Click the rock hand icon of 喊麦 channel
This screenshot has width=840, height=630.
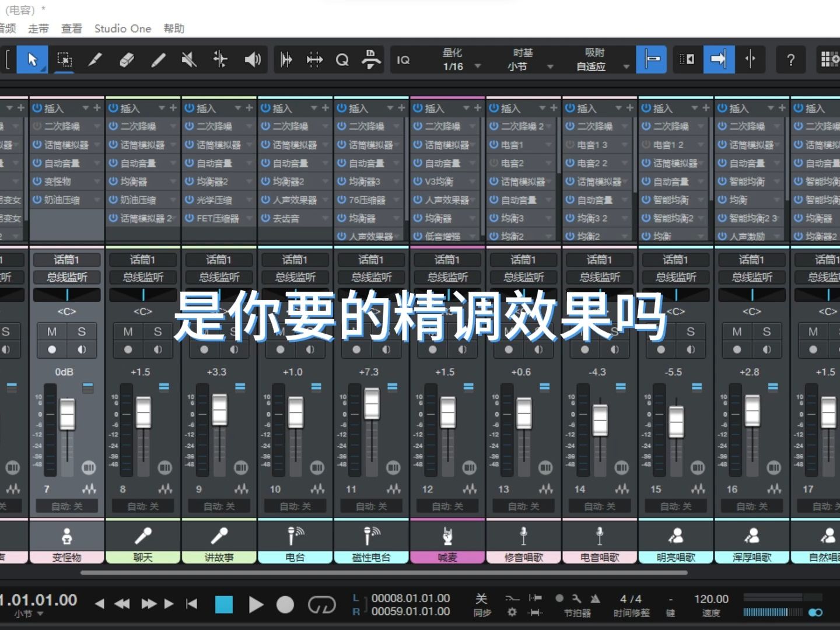click(x=447, y=535)
